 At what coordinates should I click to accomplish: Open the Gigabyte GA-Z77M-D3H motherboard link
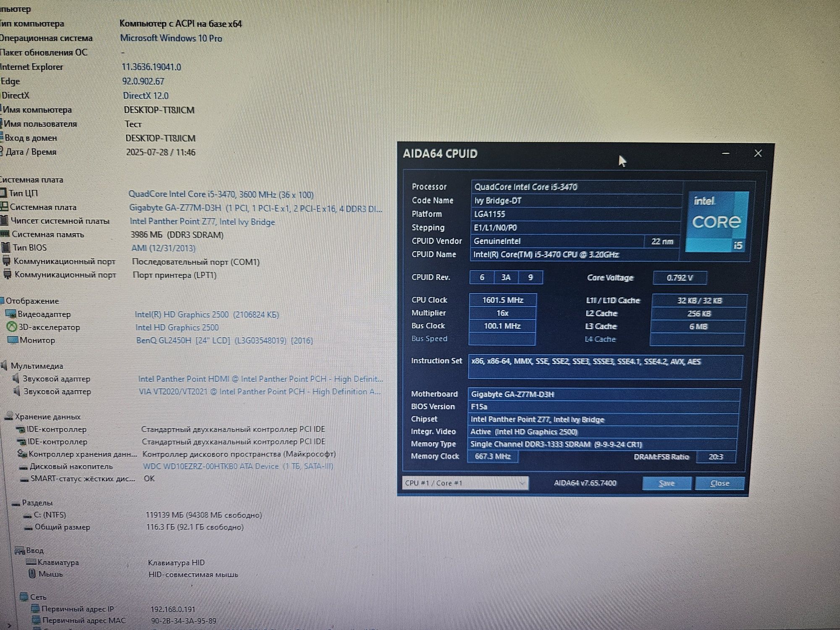[255, 208]
